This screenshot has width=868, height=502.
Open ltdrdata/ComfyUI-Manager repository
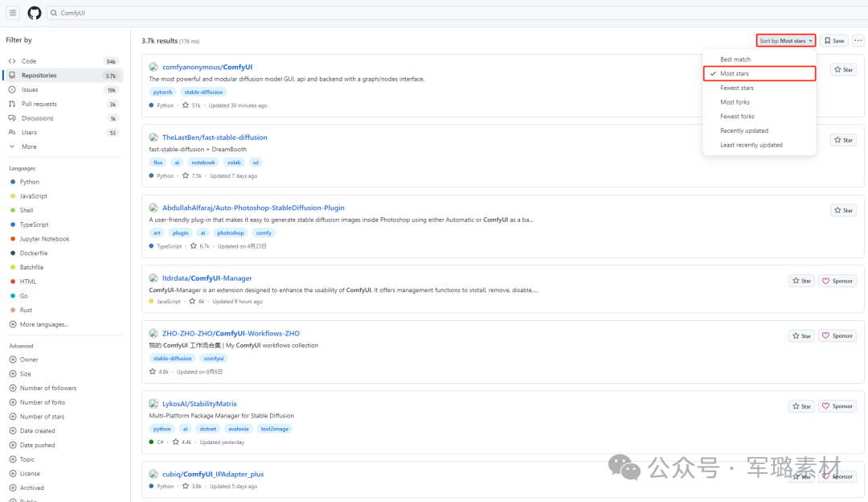tap(207, 278)
